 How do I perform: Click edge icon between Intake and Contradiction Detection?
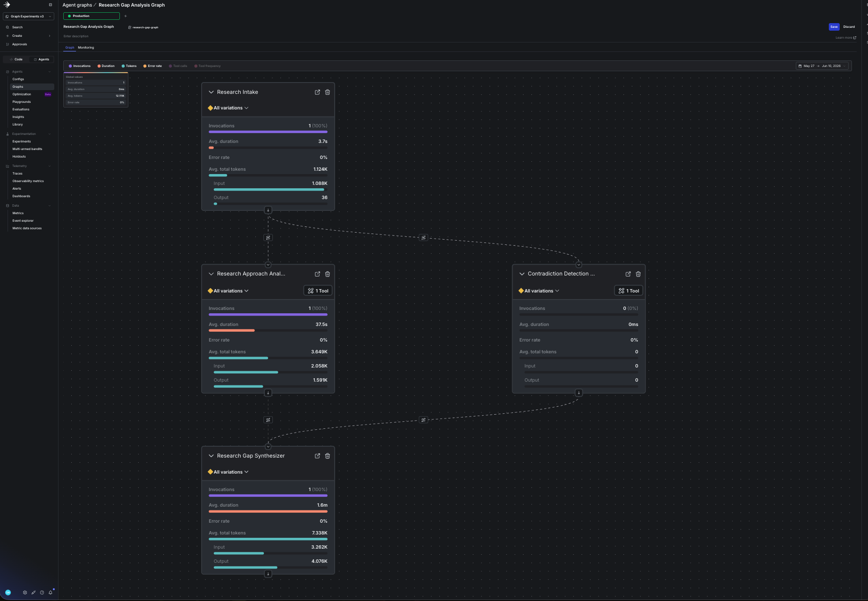click(x=423, y=237)
